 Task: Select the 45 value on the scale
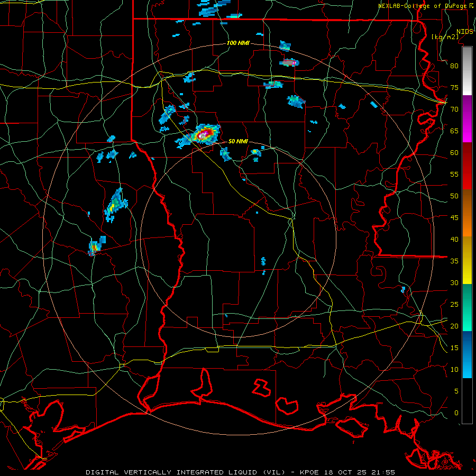coord(454,218)
